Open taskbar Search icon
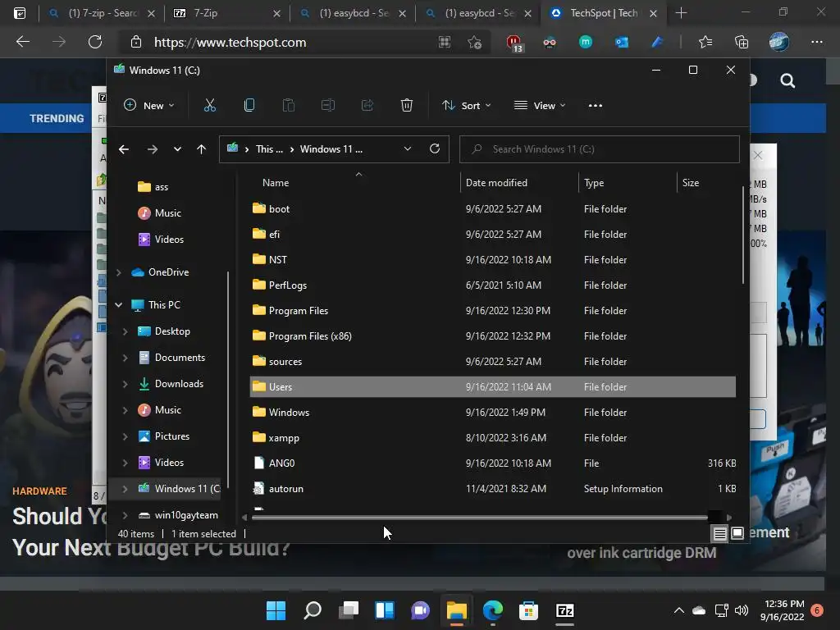This screenshot has width=840, height=630. (x=313, y=610)
